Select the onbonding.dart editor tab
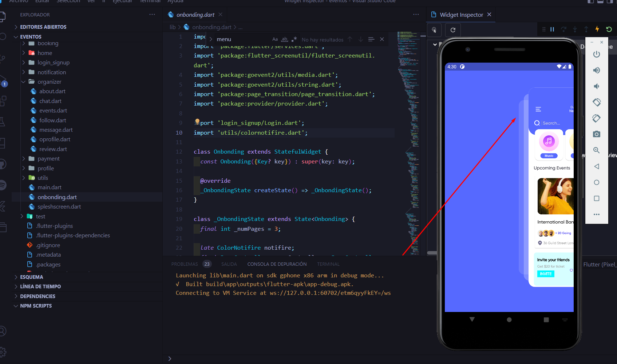The height and width of the screenshot is (364, 617). 195,15
